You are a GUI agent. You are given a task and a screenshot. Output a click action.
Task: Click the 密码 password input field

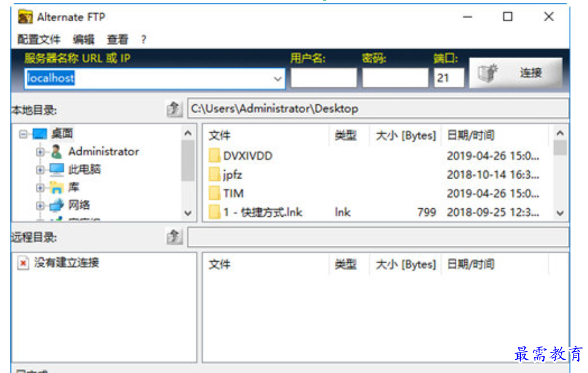click(x=395, y=78)
